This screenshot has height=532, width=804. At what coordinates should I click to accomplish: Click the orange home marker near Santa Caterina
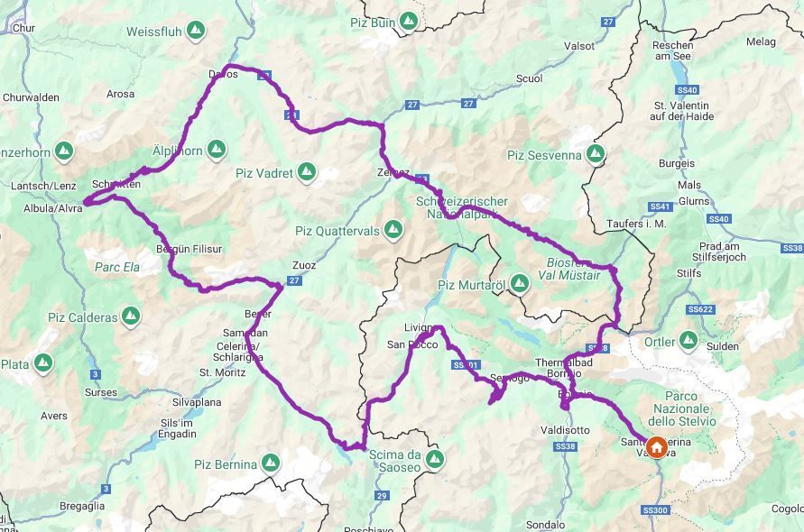(656, 447)
